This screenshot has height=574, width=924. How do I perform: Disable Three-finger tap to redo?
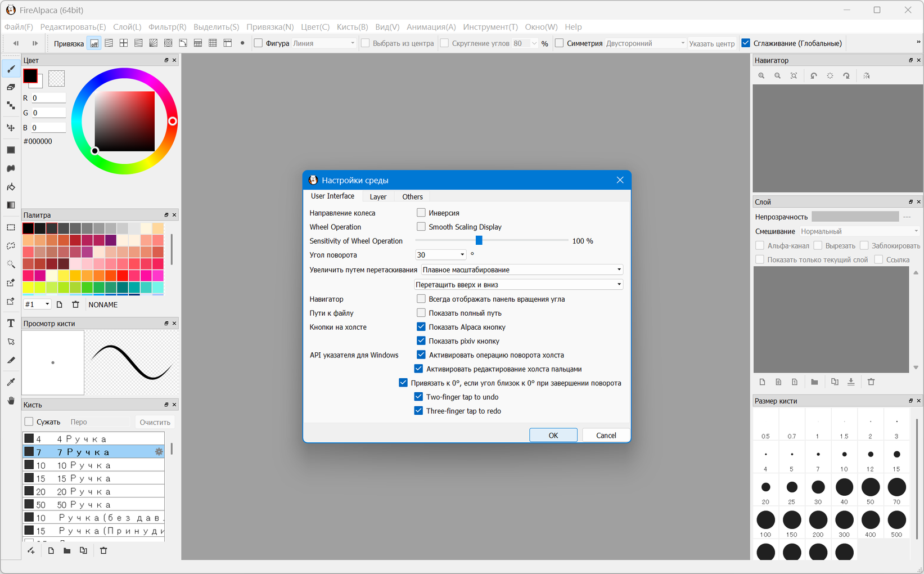click(x=418, y=411)
